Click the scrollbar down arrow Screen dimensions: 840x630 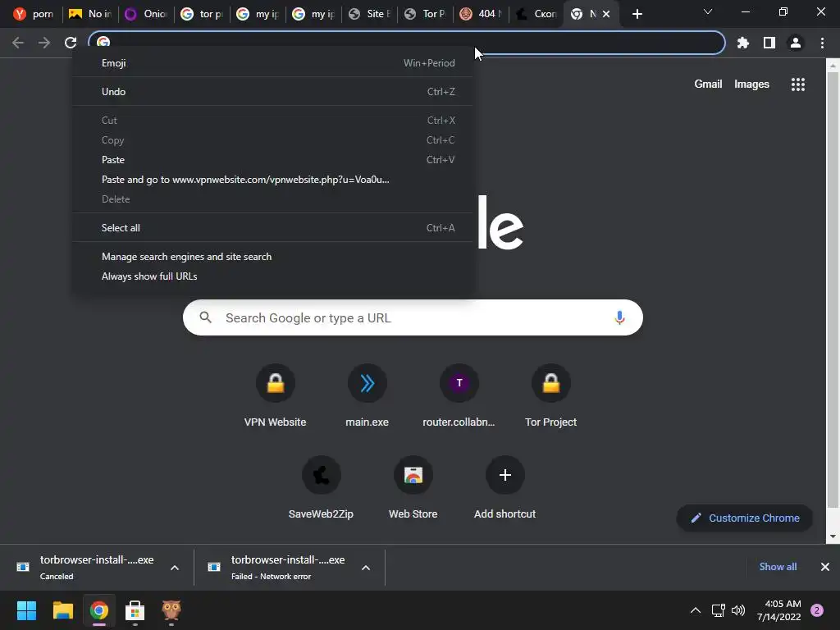(832, 536)
